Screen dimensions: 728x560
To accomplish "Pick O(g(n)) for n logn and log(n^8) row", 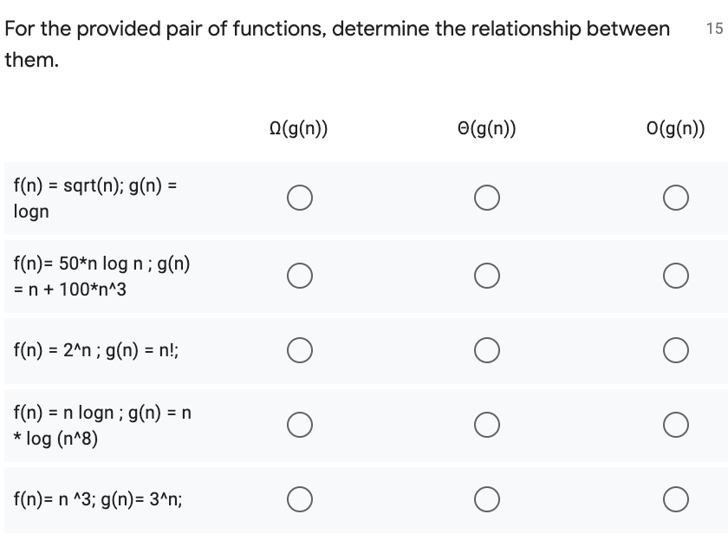I will (675, 425).
